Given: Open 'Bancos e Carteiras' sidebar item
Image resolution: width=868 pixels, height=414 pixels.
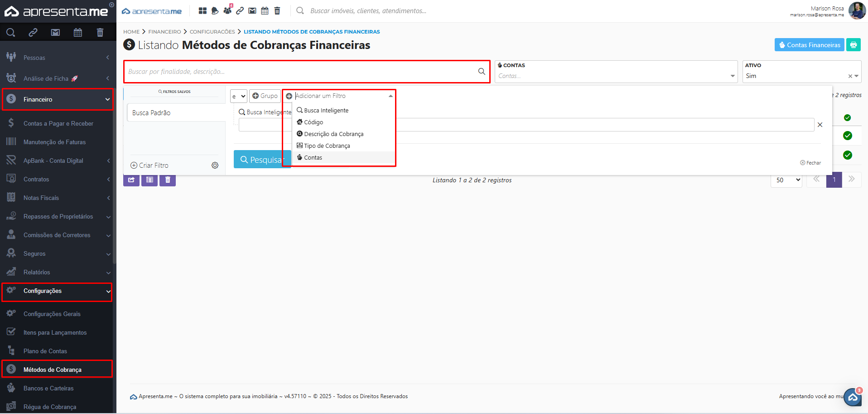Looking at the screenshot, I should pyautogui.click(x=48, y=388).
